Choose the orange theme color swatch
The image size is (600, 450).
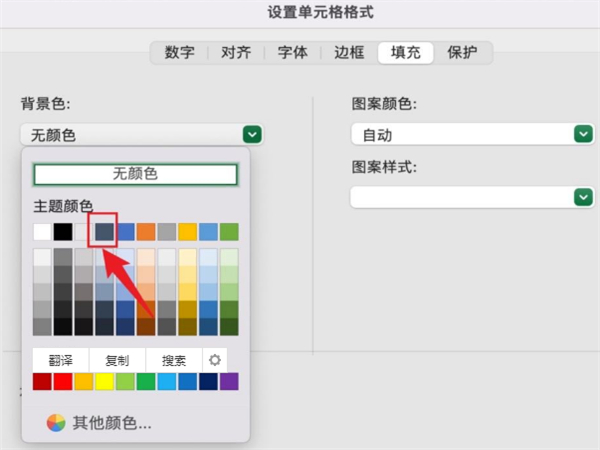point(146,232)
